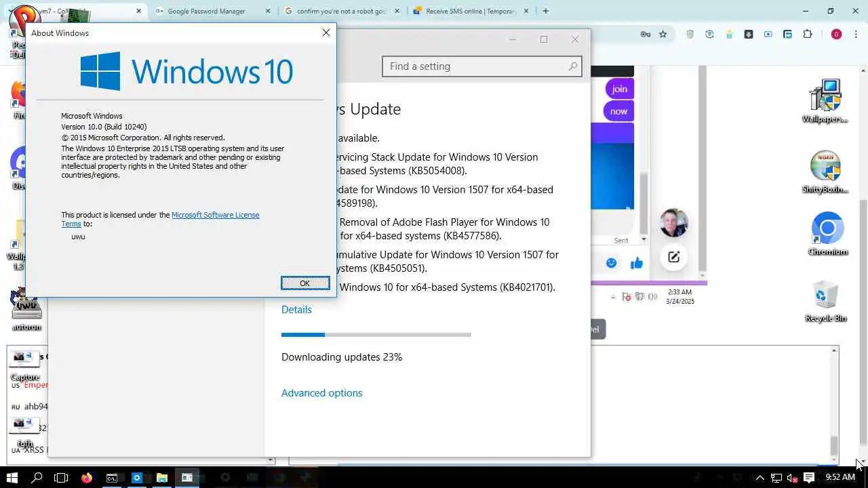
Task: Close the Google Password Manager tab
Action: (x=267, y=12)
